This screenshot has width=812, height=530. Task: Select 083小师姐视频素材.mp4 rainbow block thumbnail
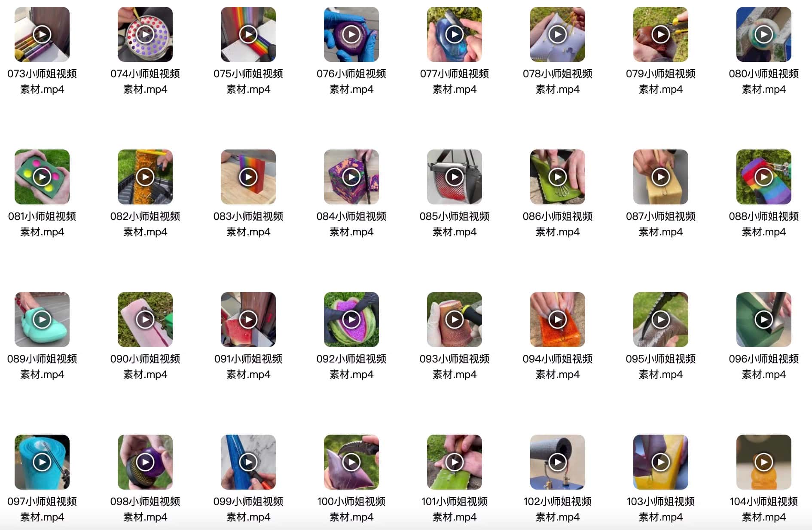[248, 177]
